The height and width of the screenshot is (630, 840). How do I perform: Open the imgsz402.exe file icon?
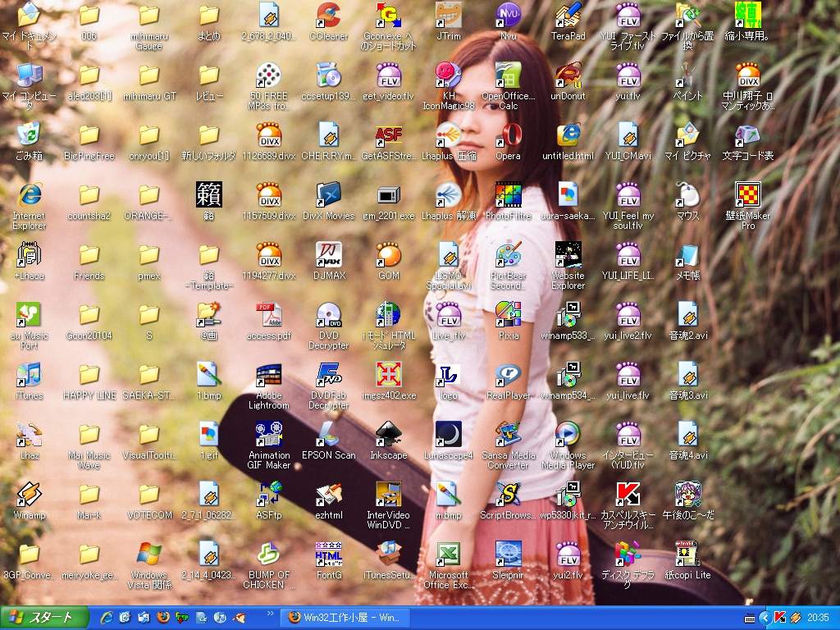pos(388,375)
